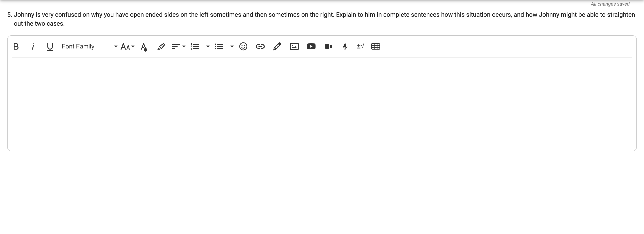Insert an image

294,46
